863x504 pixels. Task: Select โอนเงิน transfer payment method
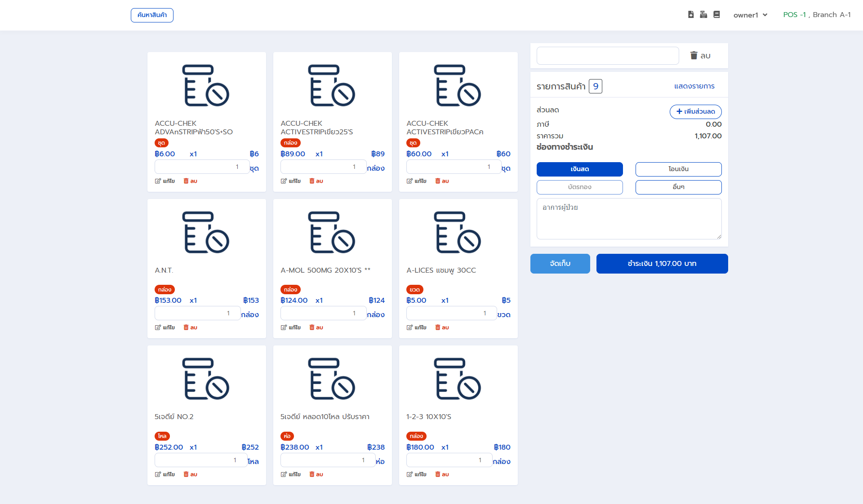(x=678, y=169)
